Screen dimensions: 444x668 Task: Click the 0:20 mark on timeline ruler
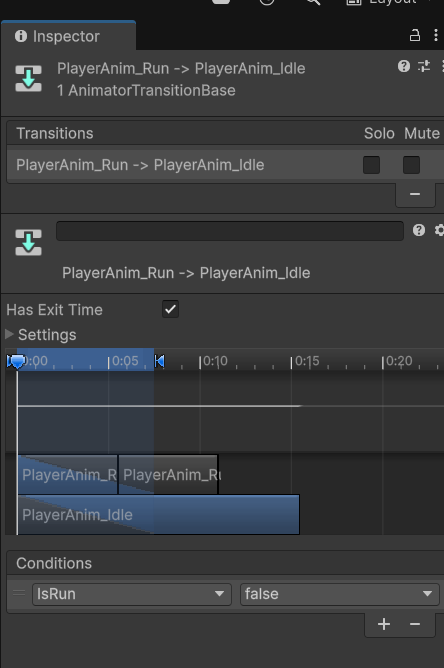point(398,362)
